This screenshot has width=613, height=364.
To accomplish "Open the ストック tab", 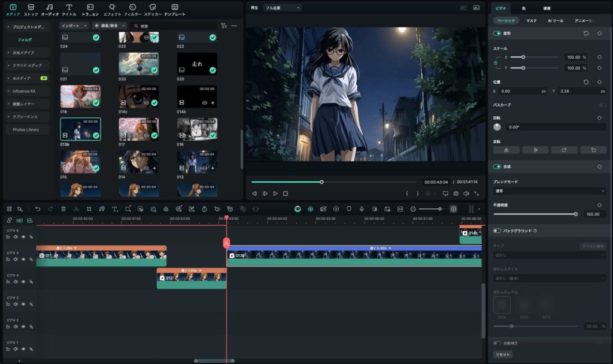I will click(31, 10).
